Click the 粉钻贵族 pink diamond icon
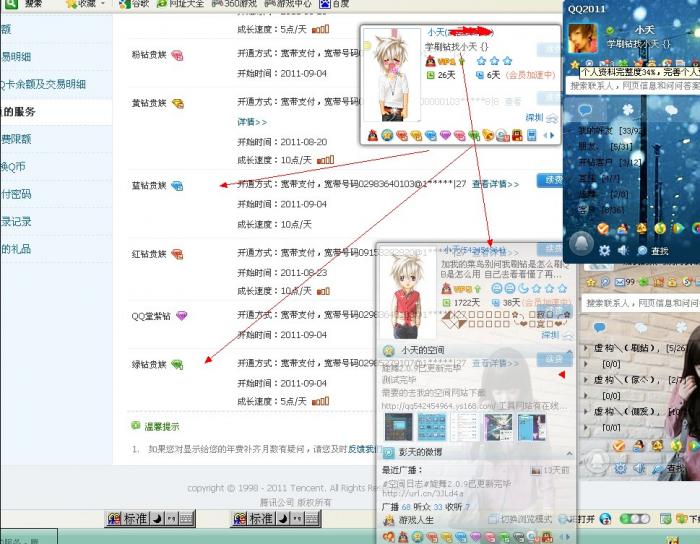The height and width of the screenshot is (544, 700). (x=177, y=55)
